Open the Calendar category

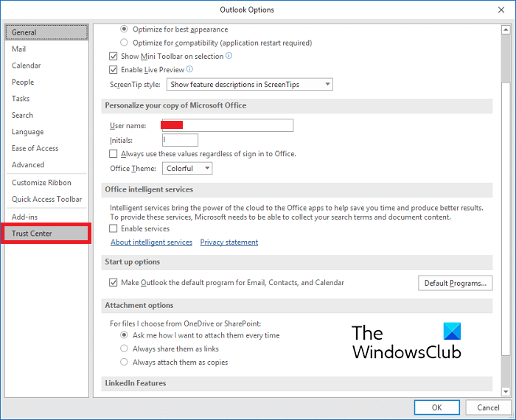click(46, 65)
